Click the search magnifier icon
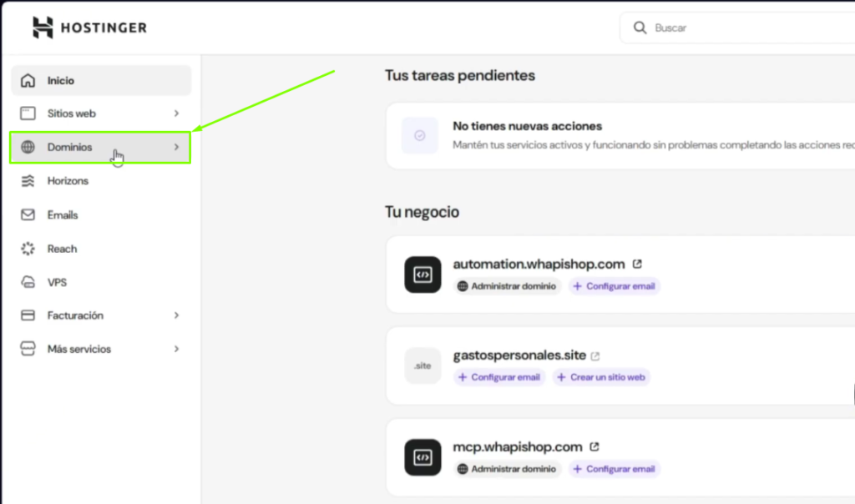Image resolution: width=855 pixels, height=504 pixels. pos(640,28)
